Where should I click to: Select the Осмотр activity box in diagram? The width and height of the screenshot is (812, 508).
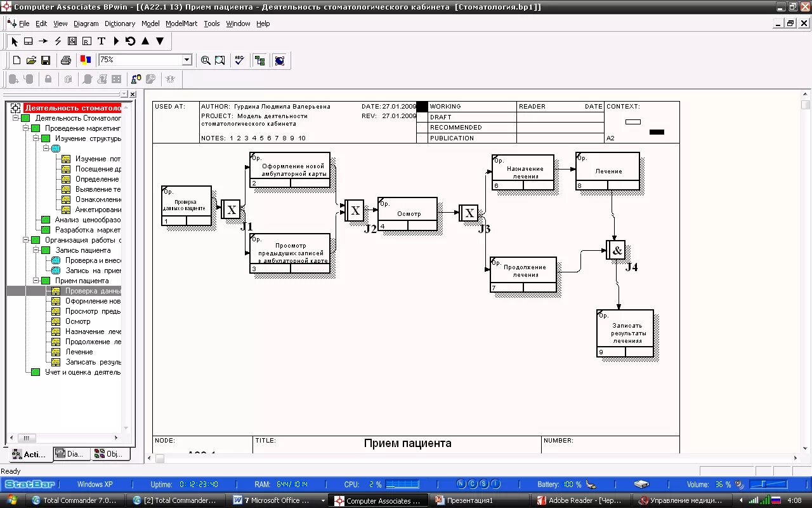[407, 214]
